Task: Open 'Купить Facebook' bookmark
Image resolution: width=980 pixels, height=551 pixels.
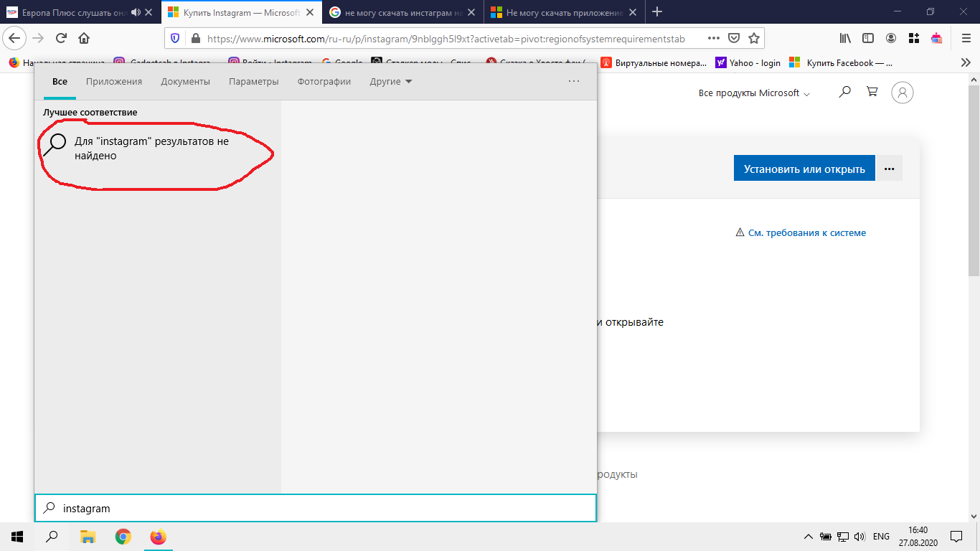Action: 841,63
